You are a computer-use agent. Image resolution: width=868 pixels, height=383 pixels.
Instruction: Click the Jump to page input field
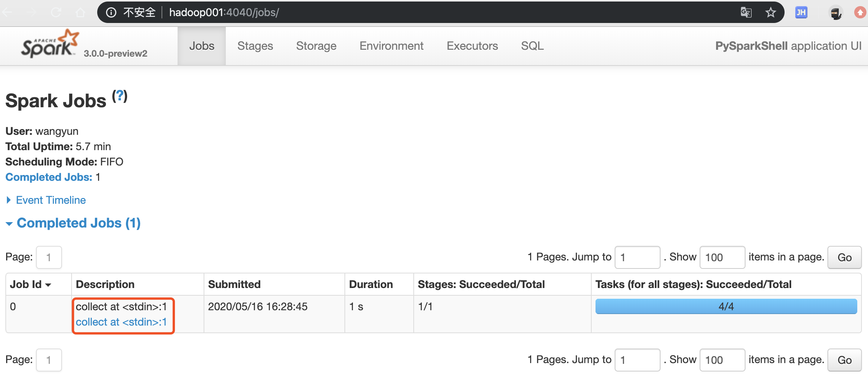click(x=637, y=257)
